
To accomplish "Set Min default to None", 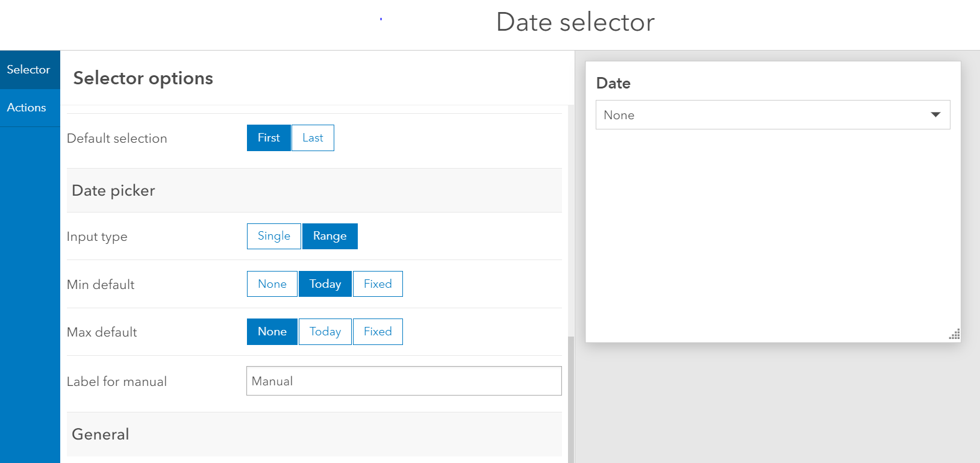I will point(272,284).
